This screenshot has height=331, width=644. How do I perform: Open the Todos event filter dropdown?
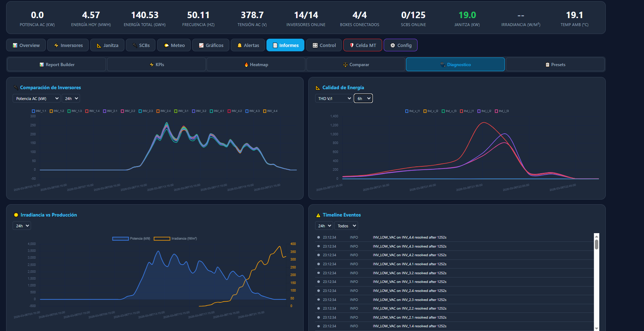point(346,226)
